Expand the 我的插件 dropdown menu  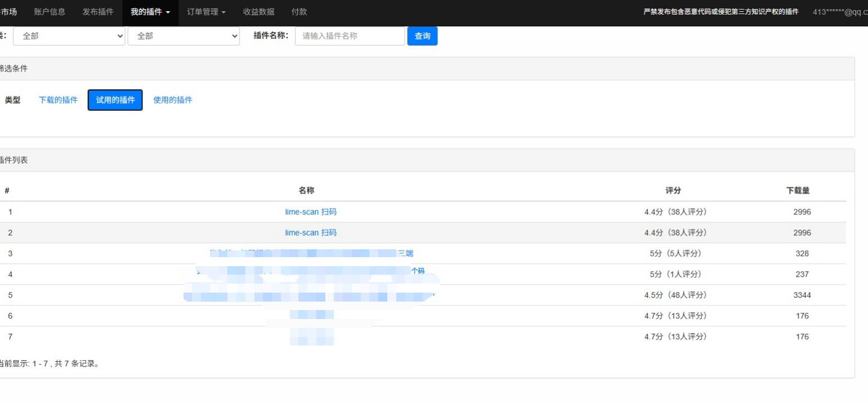(150, 12)
